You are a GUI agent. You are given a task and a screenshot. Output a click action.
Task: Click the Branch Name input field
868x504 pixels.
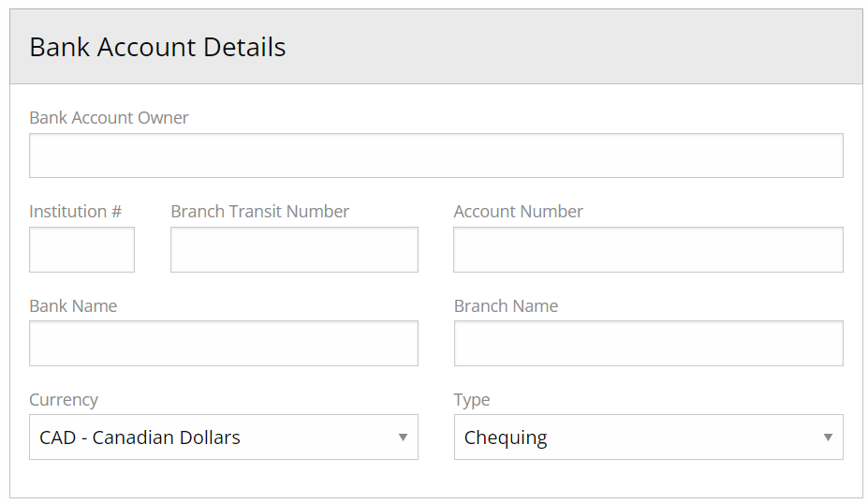point(649,344)
